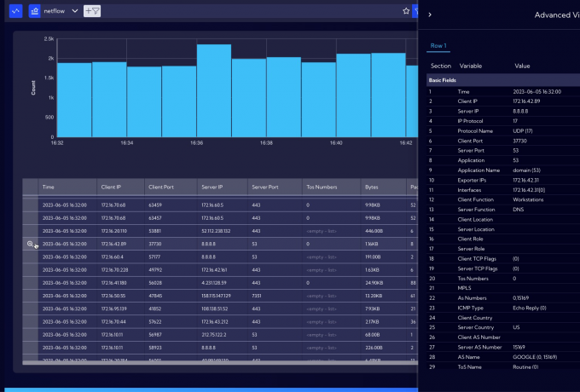The image size is (580, 392).
Task: Sort table by Client IP column header
Action: 111,186
